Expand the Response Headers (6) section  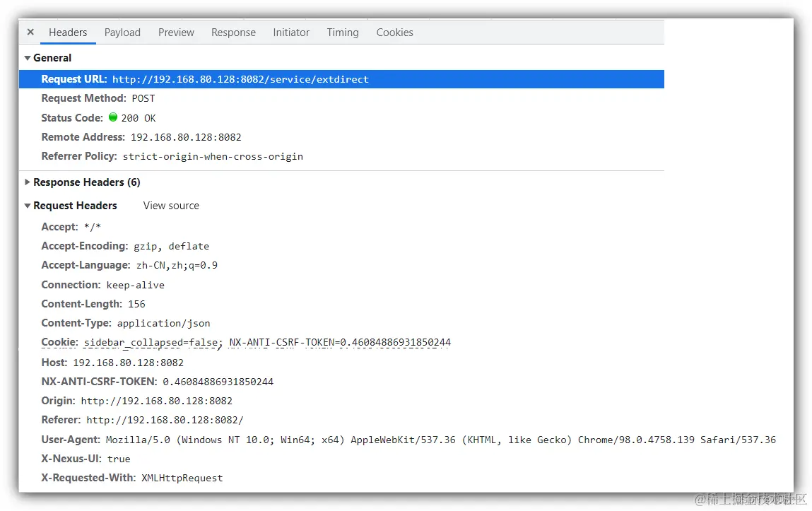(28, 182)
